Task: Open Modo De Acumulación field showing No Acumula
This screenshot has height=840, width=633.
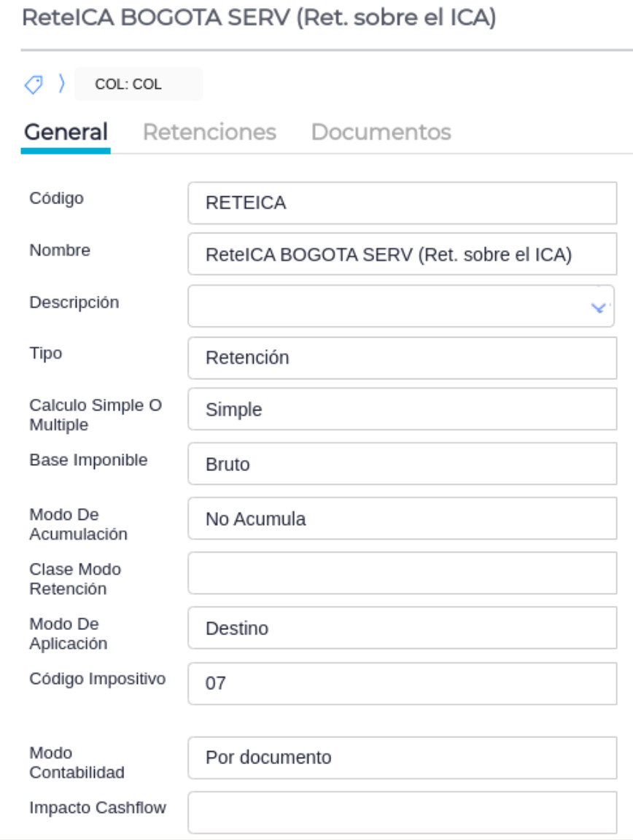Action: coord(402,519)
